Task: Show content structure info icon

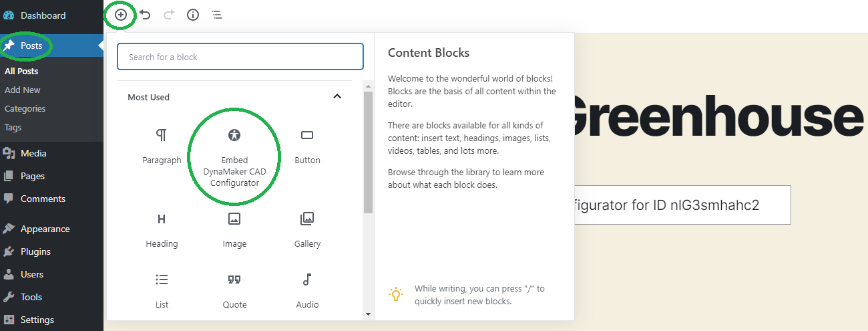Action: coord(193,15)
